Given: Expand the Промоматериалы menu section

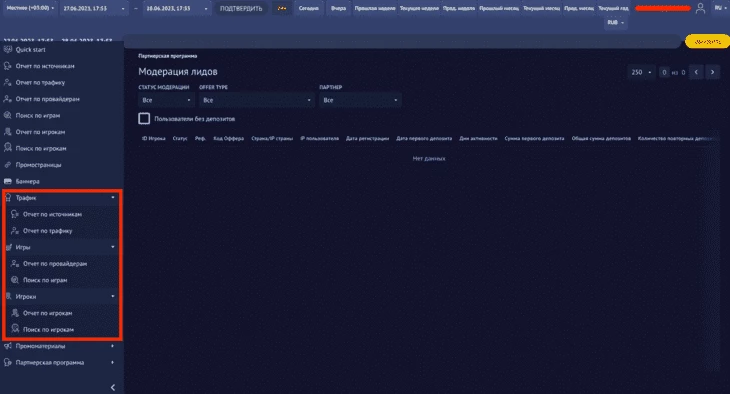Looking at the screenshot, I should (60, 346).
